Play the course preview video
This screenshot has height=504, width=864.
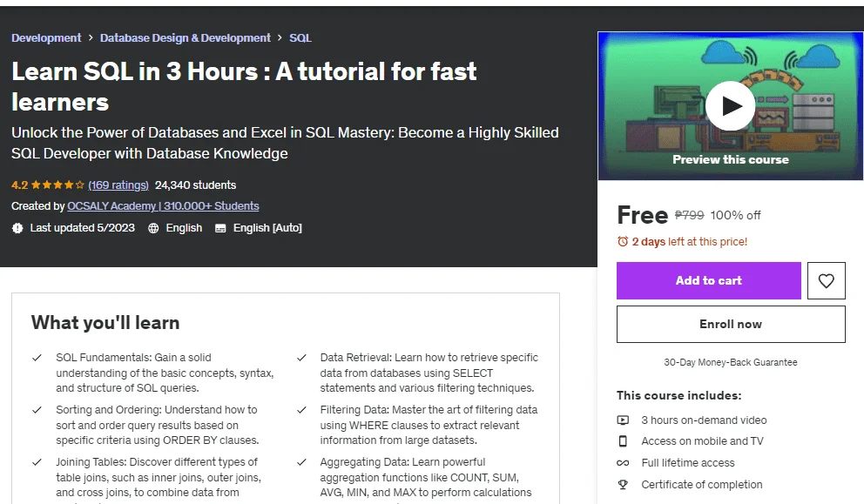[730, 105]
